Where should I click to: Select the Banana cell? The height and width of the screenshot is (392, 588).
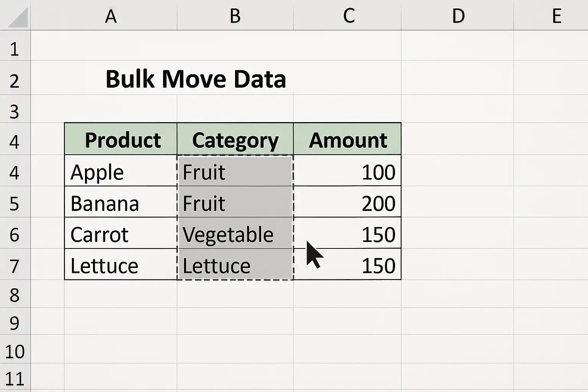pos(121,202)
